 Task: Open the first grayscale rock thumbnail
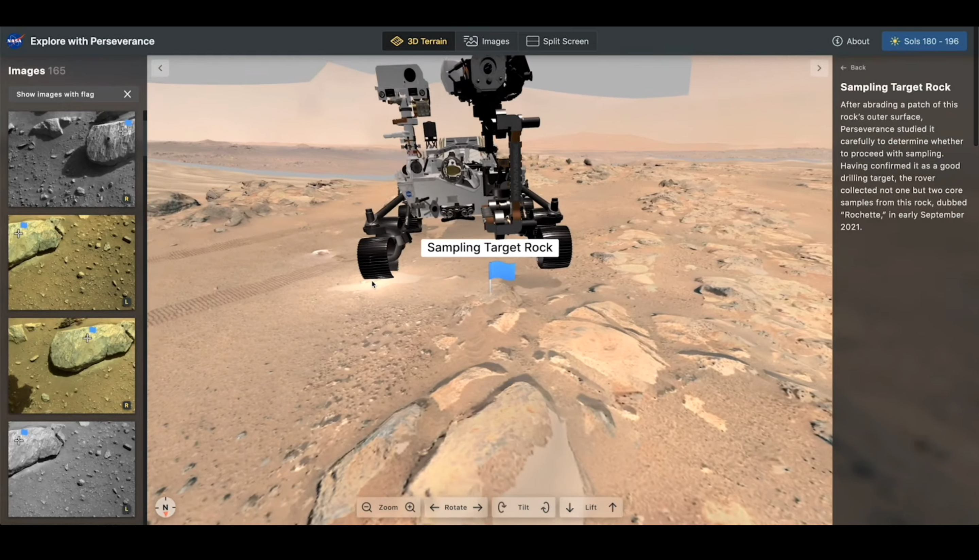click(71, 159)
